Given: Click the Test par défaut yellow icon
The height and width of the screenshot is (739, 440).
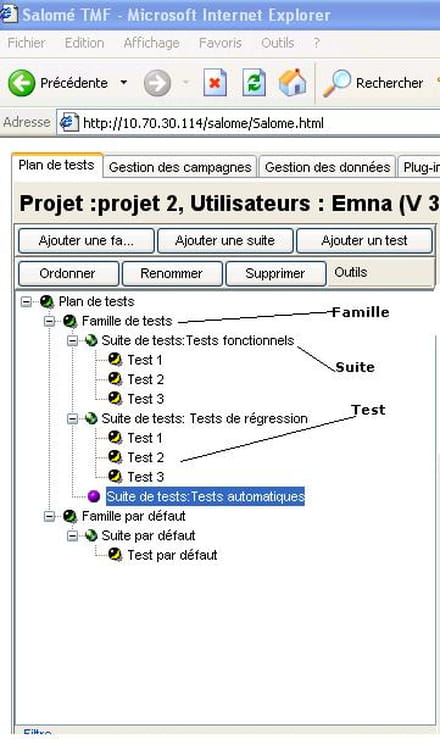Looking at the screenshot, I should pyautogui.click(x=115, y=554).
